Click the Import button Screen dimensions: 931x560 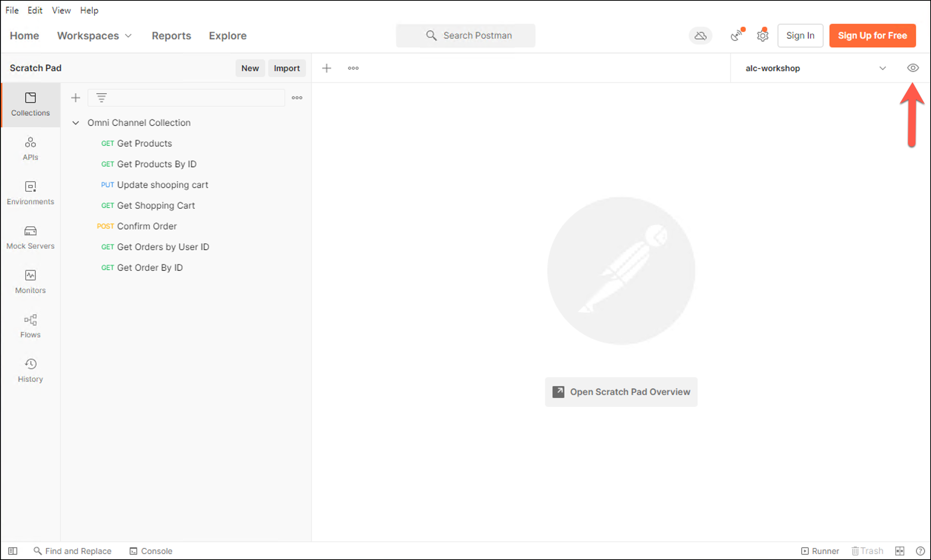[286, 68]
